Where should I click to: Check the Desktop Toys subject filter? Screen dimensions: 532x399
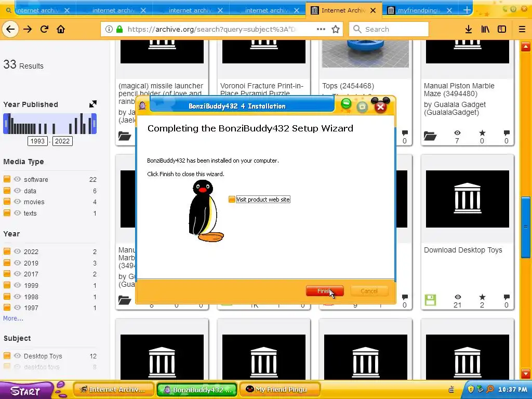tap(7, 355)
